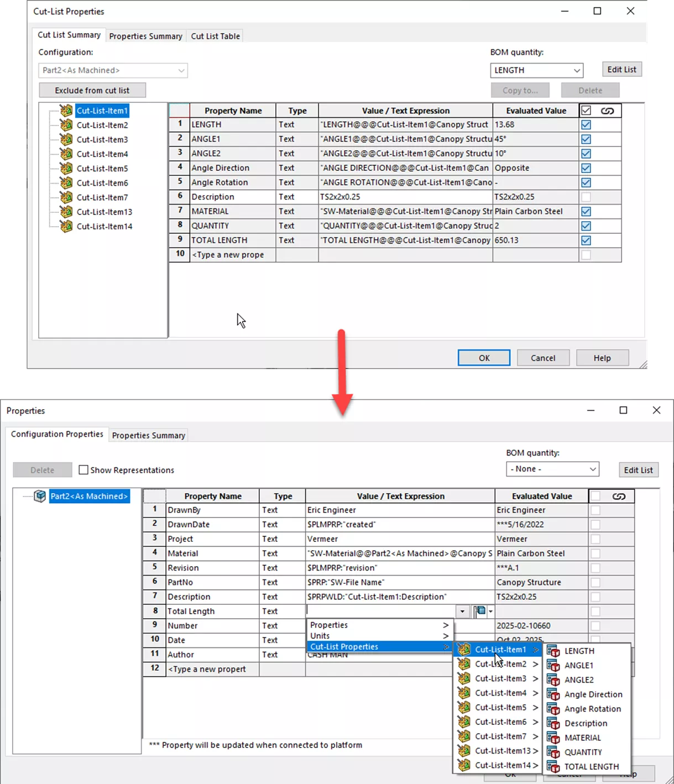Click the Cut-List-Item14 folder icon in tree

coord(66,226)
